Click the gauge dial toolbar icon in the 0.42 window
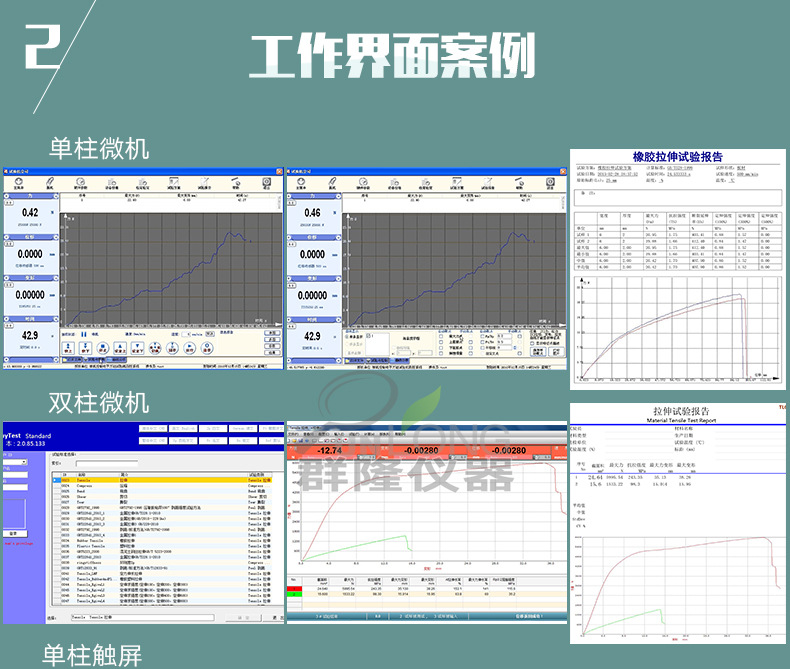The height and width of the screenshot is (669, 790). [x=19, y=181]
